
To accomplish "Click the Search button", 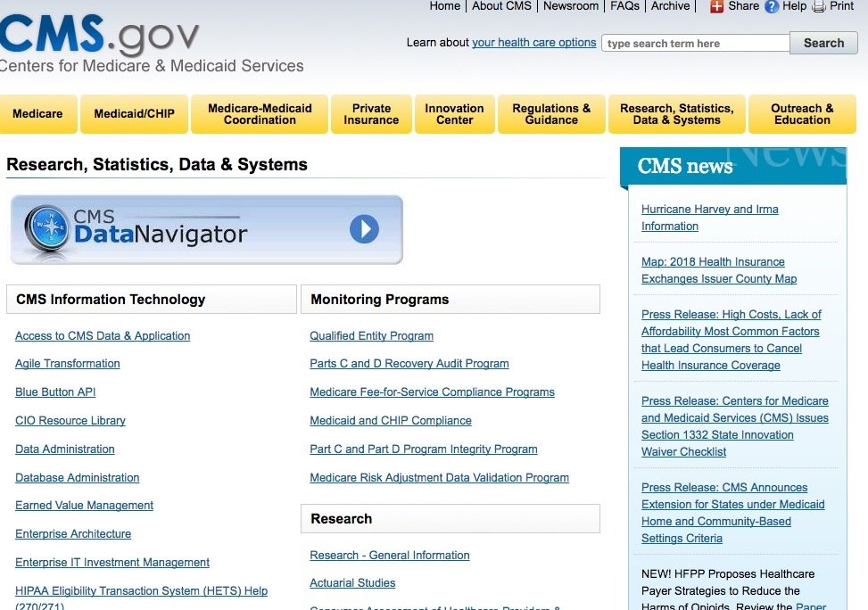I will coord(823,43).
